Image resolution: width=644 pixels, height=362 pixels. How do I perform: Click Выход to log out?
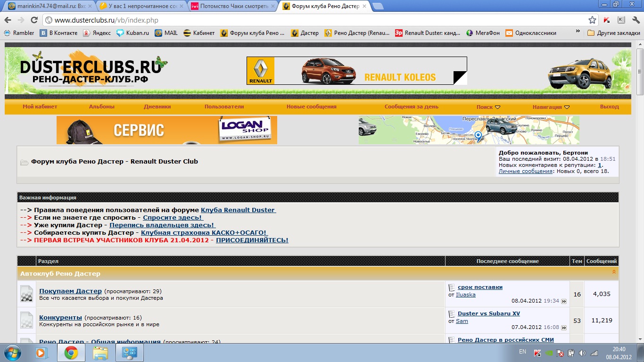coord(610,107)
